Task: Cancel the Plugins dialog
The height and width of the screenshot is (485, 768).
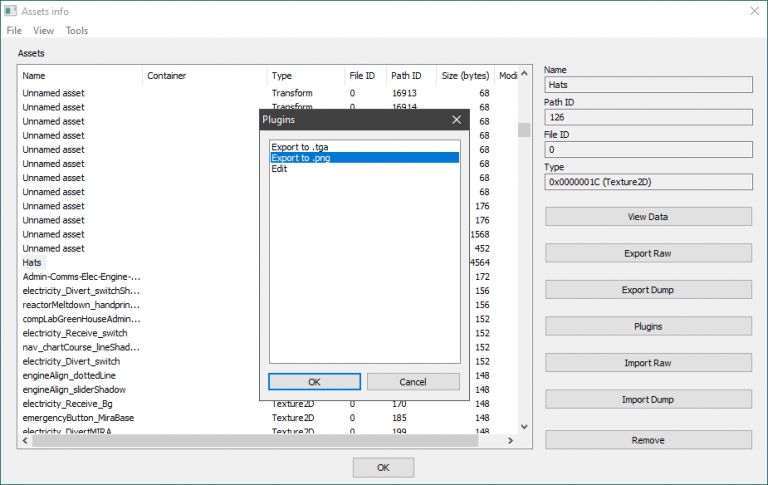Action: pos(412,382)
